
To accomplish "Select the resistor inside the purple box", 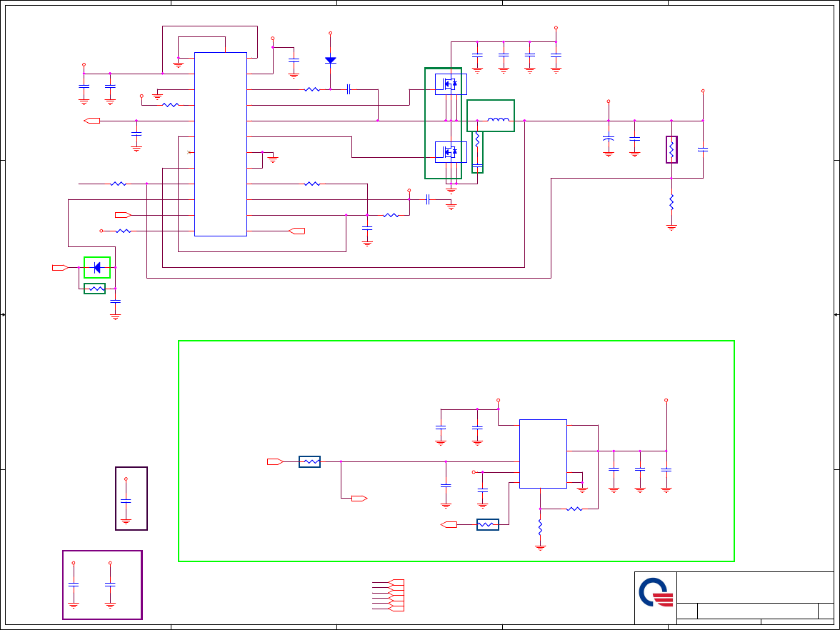I will coord(671,149).
